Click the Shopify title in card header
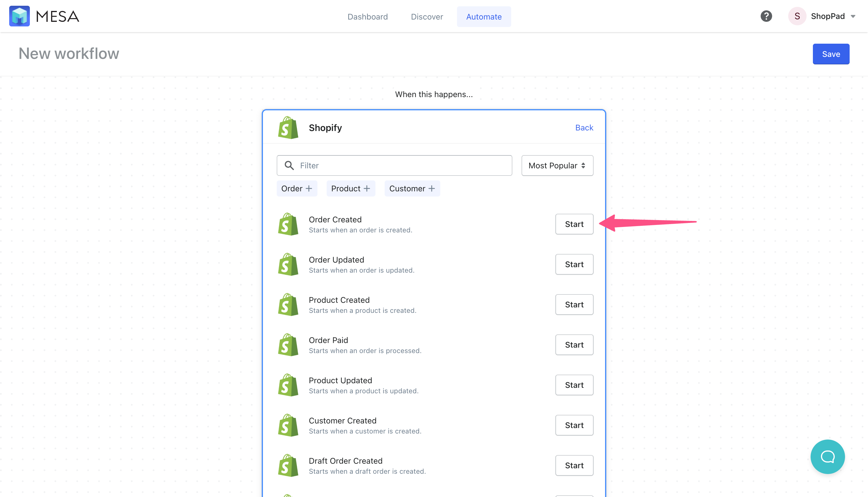Screen dimensions: 868x497 325,128
